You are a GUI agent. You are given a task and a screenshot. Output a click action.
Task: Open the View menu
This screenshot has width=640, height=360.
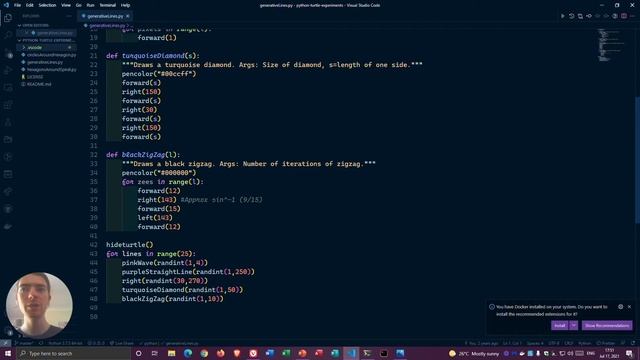pos(66,5)
